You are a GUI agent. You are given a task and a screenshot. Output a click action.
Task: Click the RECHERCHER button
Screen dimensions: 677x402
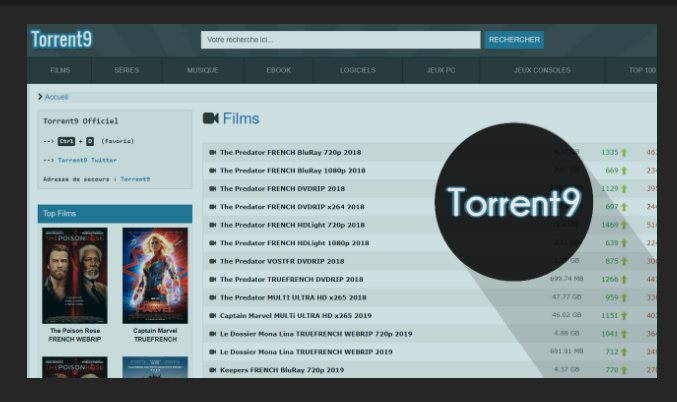[x=514, y=40]
